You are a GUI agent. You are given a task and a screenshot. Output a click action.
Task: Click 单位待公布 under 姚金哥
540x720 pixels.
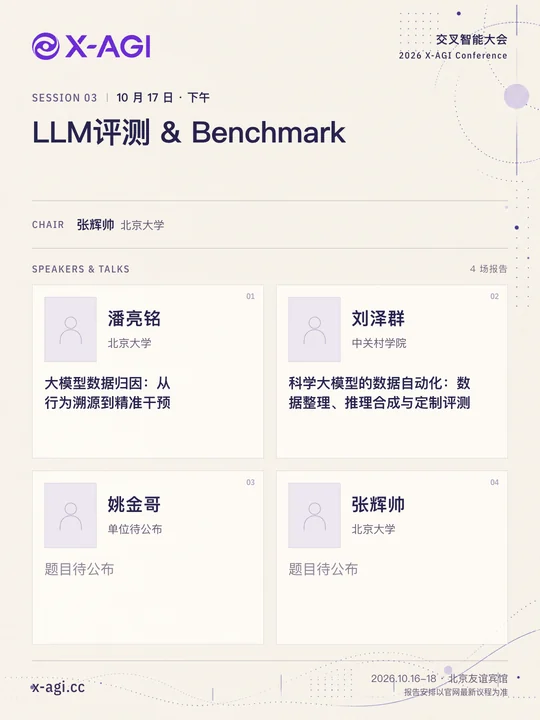135,529
